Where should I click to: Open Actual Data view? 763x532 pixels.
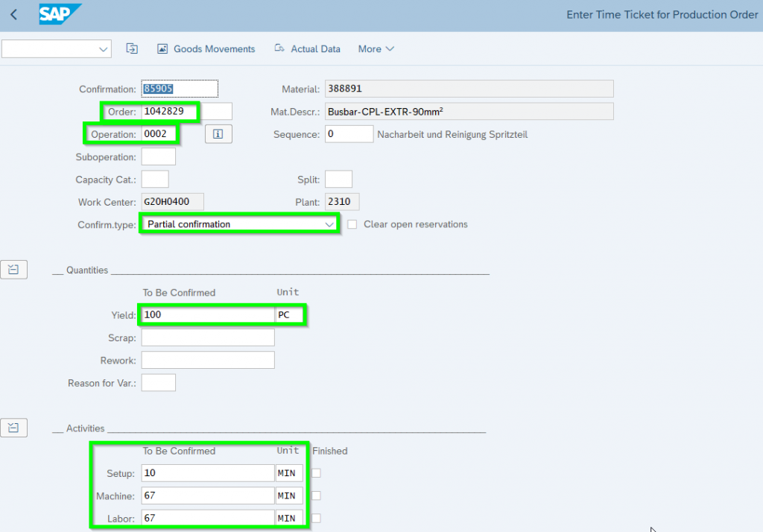tap(315, 49)
